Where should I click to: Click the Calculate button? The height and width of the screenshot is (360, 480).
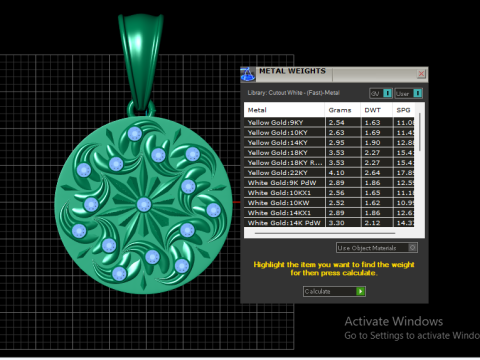click(334, 291)
